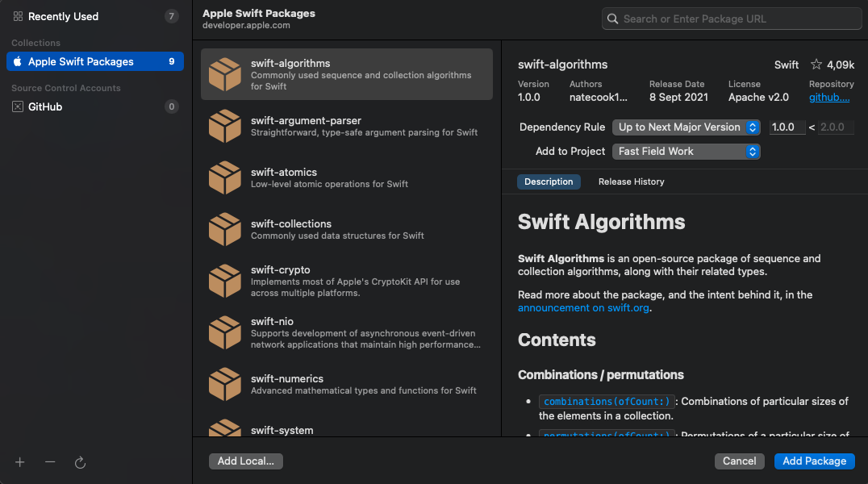Click the swift-collections package box icon
868x484 pixels.
coord(225,229)
